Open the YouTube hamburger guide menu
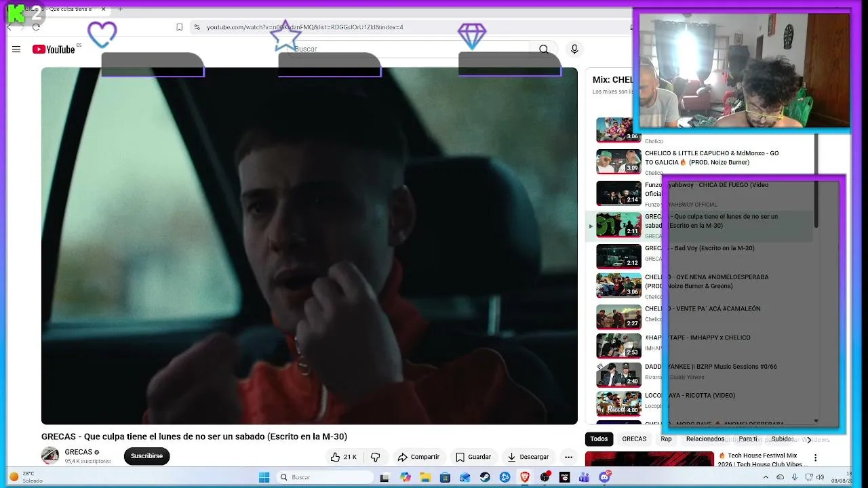 tap(16, 49)
